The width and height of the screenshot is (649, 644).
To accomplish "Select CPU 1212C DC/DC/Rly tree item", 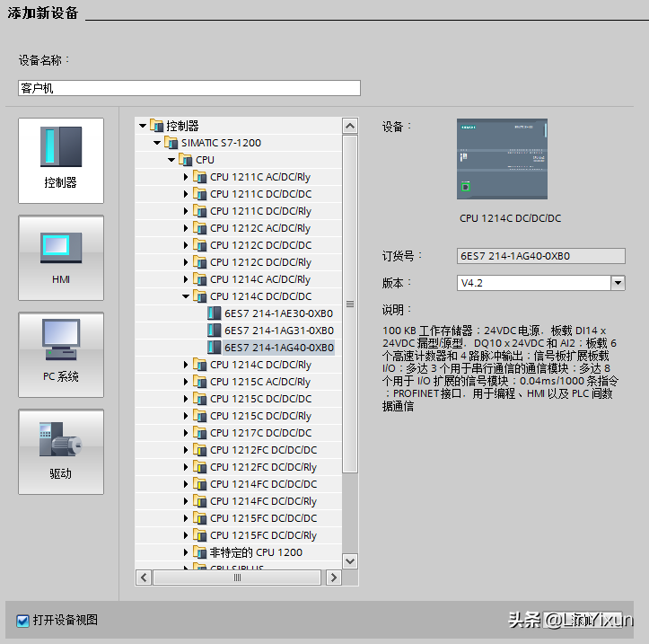I will (x=260, y=262).
